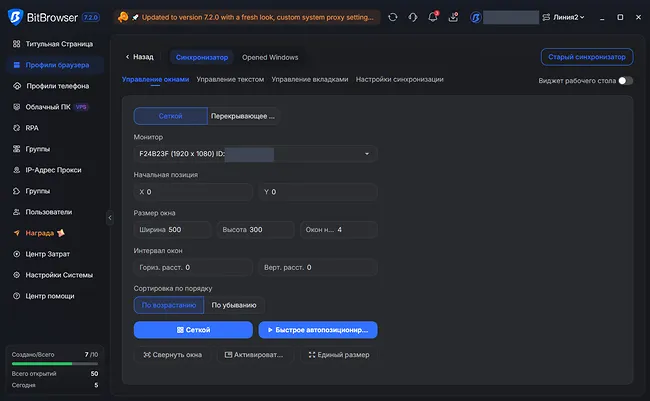Click the Сегодня count value

(96, 385)
